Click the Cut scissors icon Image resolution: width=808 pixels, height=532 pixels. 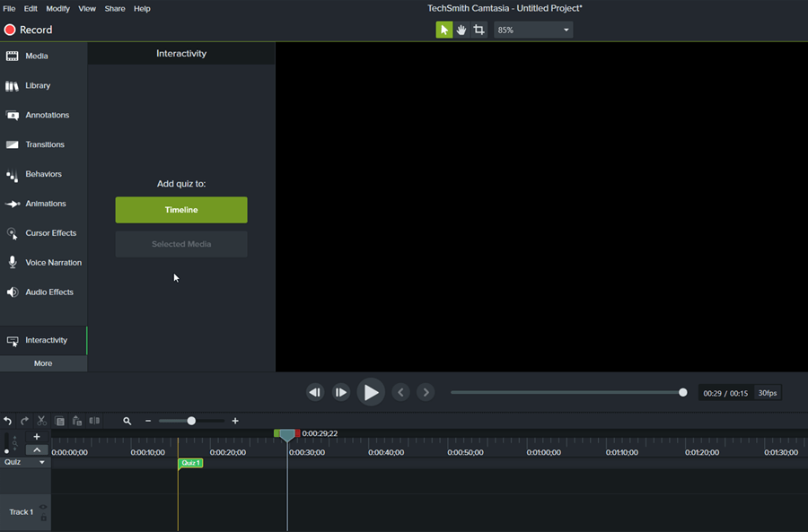click(x=41, y=421)
